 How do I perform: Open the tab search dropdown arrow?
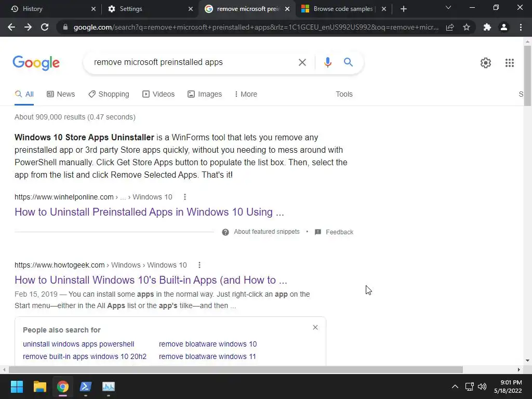point(448,7)
